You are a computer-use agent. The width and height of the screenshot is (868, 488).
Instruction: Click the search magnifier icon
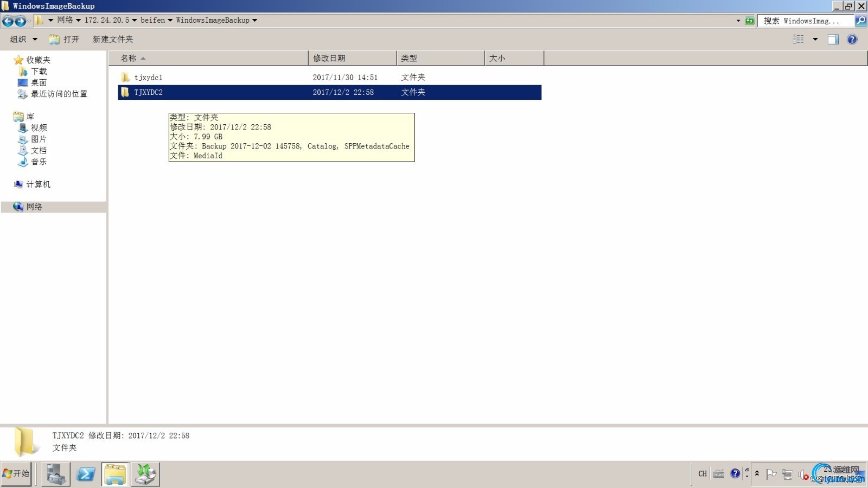(860, 21)
